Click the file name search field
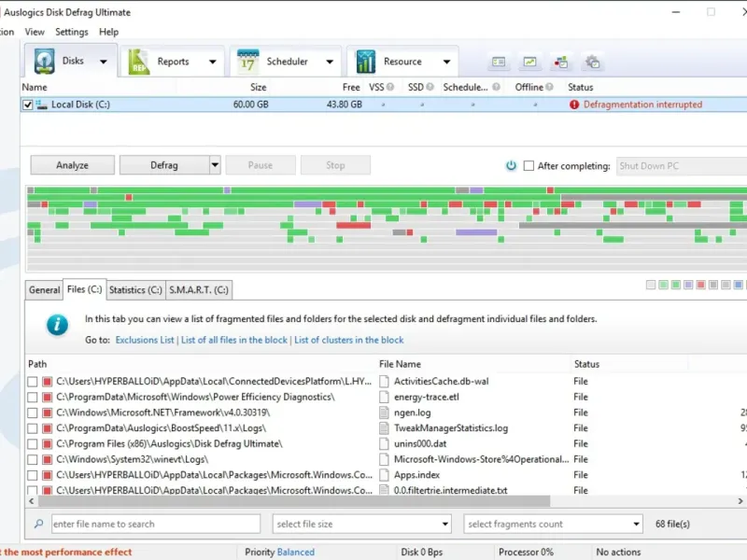Image resolution: width=747 pixels, height=560 pixels. [x=156, y=524]
